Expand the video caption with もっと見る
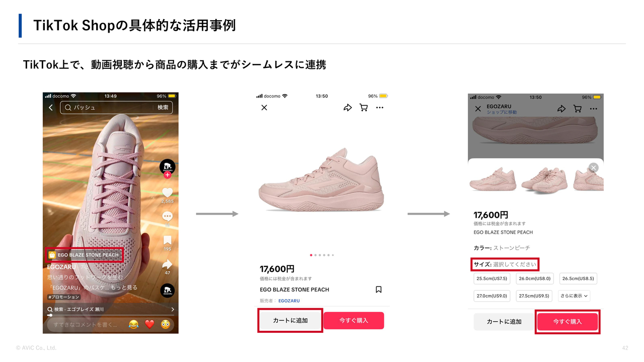This screenshot has height=362, width=644. 125,288
